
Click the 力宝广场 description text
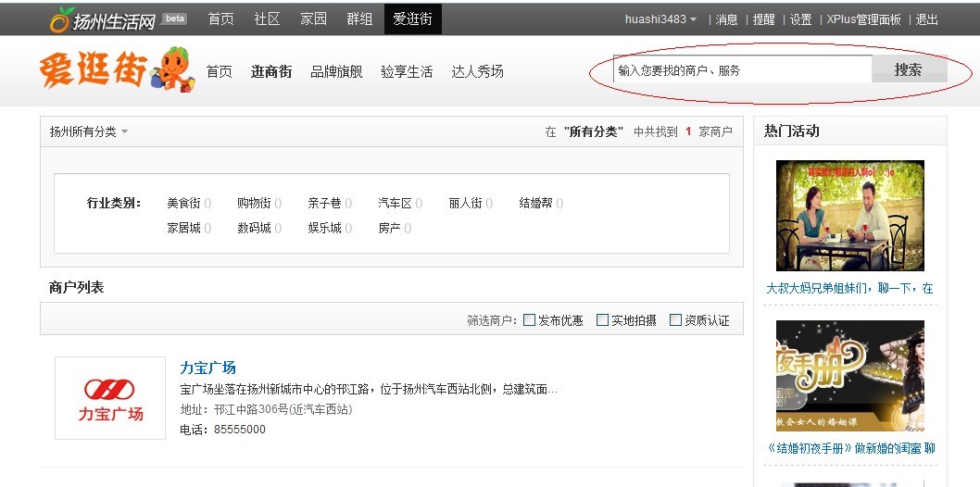(369, 390)
